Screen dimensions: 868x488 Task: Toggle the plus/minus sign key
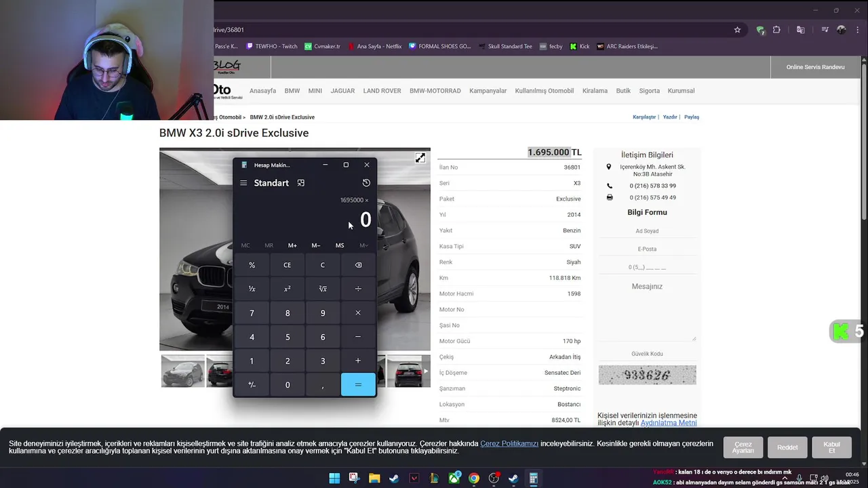[252, 384]
